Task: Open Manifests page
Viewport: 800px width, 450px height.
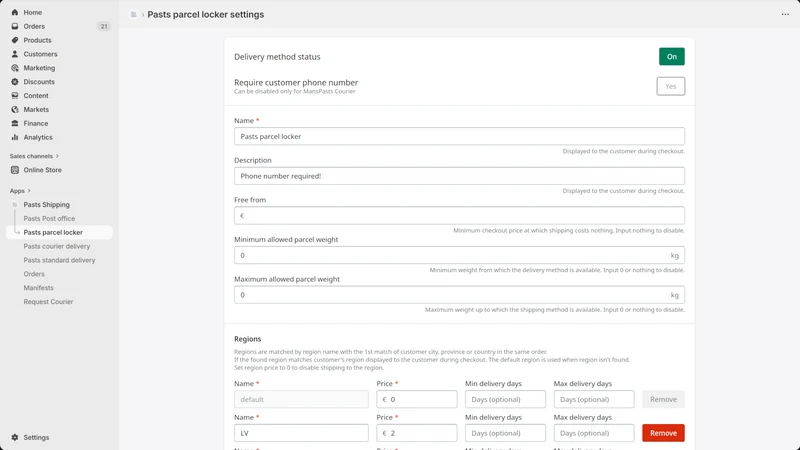Action: (x=38, y=288)
